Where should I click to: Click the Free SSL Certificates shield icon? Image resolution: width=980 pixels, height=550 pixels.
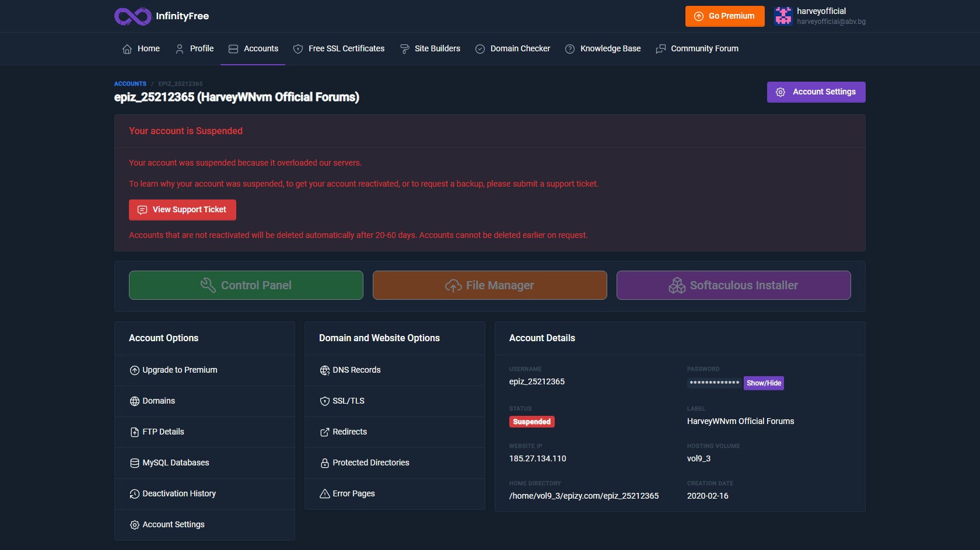(x=298, y=49)
